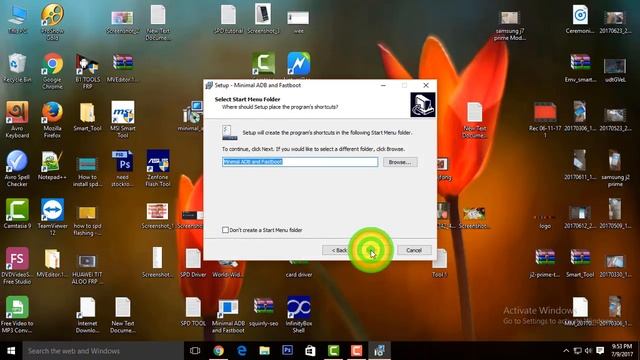Select the Avro Spell Checker icon
The height and width of the screenshot is (360, 640).
[x=17, y=169]
